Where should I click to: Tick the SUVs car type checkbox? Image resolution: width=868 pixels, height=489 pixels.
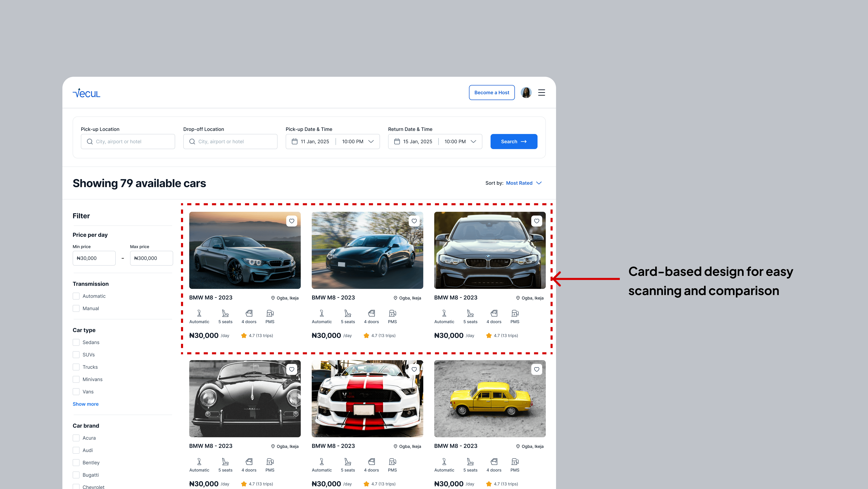(76, 355)
